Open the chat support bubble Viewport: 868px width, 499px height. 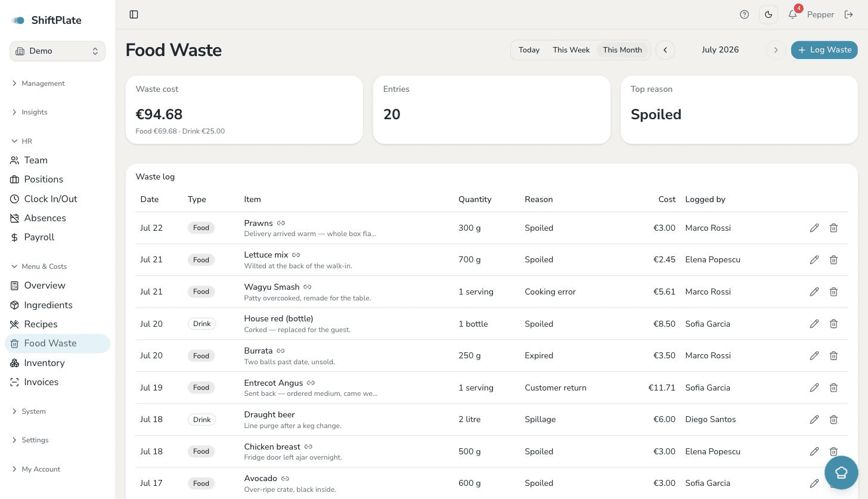841,472
